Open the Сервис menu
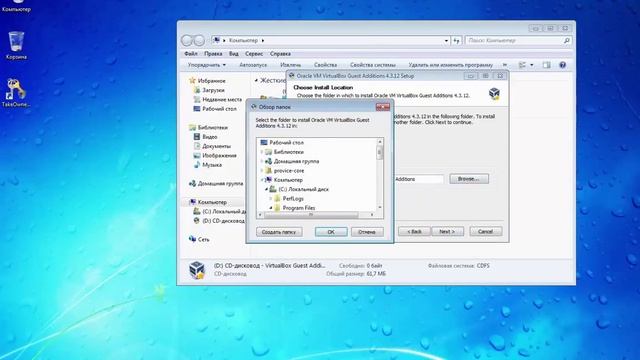The height and width of the screenshot is (360, 640). 254,53
